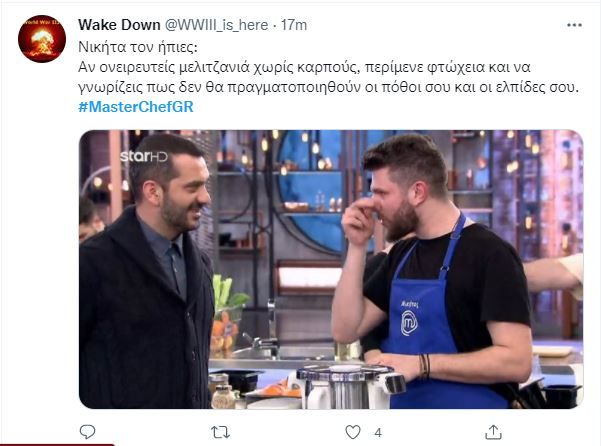
Task: Click the Star HD logo in the photo
Action: tap(144, 156)
